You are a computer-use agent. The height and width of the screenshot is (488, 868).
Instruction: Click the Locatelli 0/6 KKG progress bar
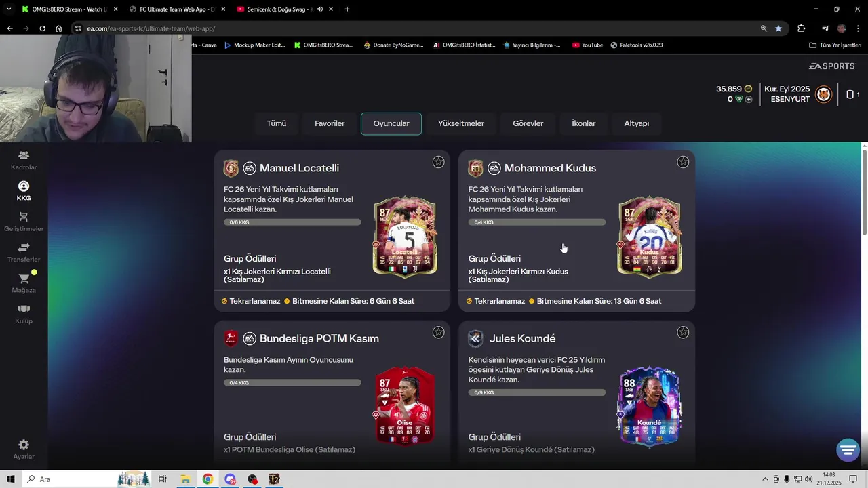click(x=292, y=222)
